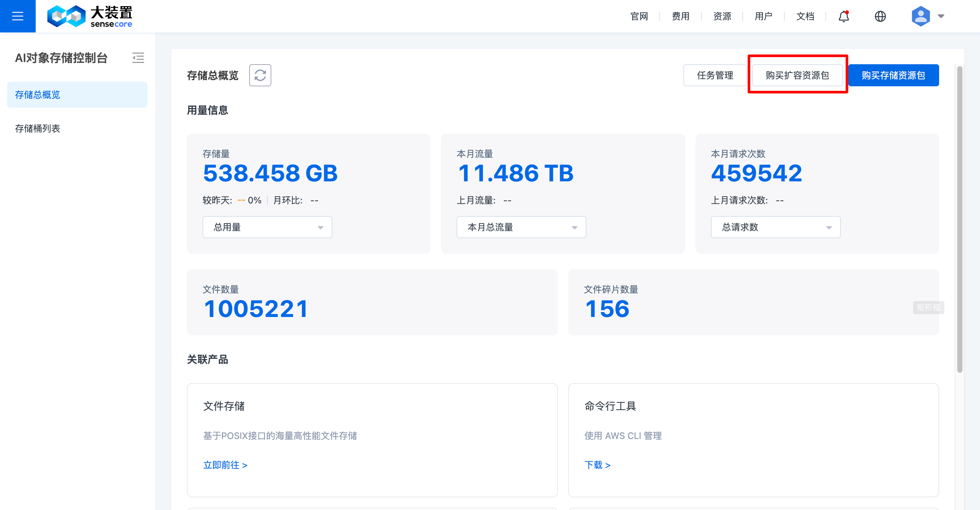Select 存储总概览 in the sidebar
The height and width of the screenshot is (510, 980).
[38, 95]
